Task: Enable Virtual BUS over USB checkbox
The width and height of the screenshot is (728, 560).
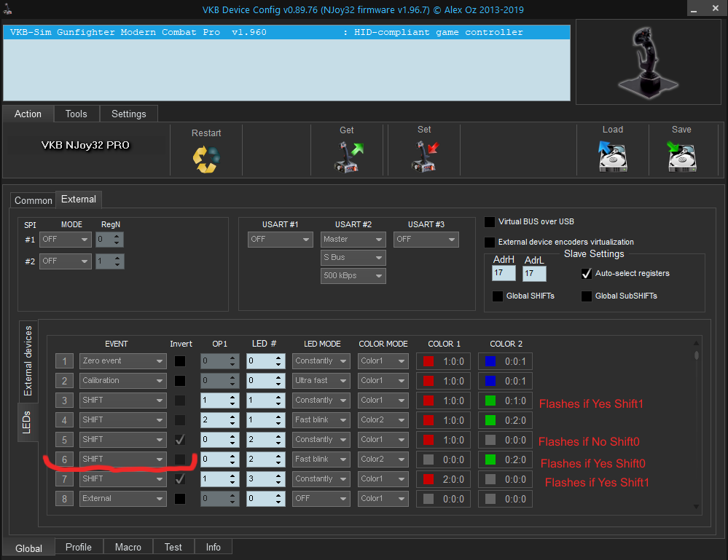Action: (x=490, y=222)
